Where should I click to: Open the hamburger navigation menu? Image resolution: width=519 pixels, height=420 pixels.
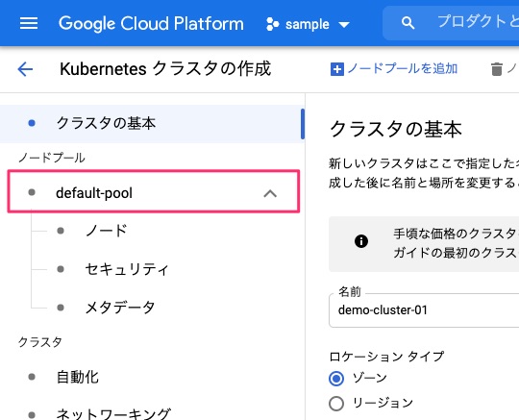[x=29, y=23]
